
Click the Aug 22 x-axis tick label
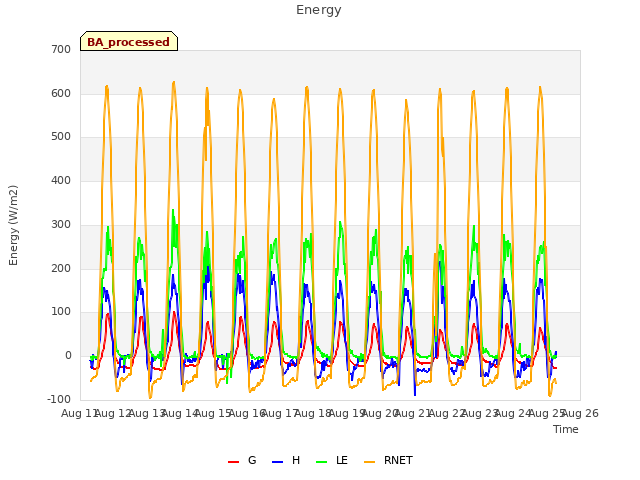447,413
